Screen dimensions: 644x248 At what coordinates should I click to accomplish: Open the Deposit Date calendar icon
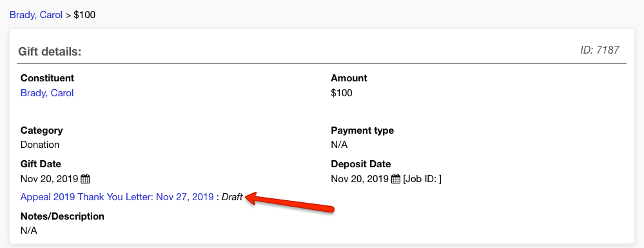(x=396, y=179)
